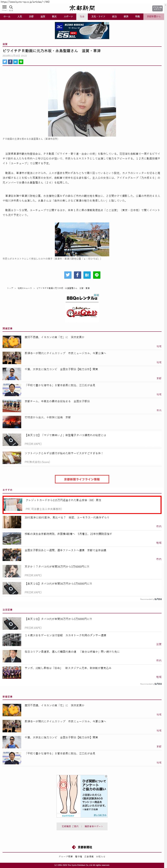Click large Hatena B! share button below article
Image resolution: width=167 pixels, height=868 pixels.
[x=87, y=275]
